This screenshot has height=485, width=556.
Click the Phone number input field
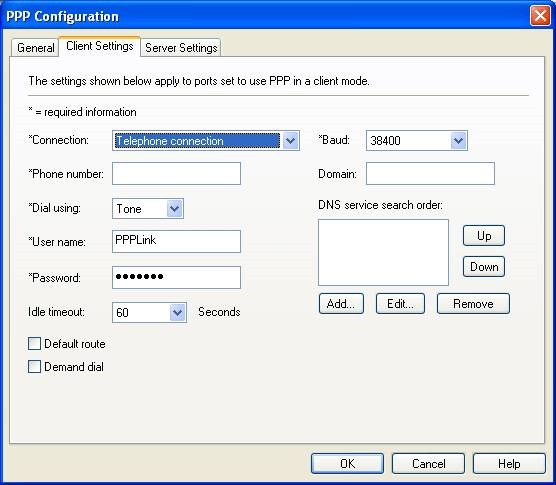176,173
